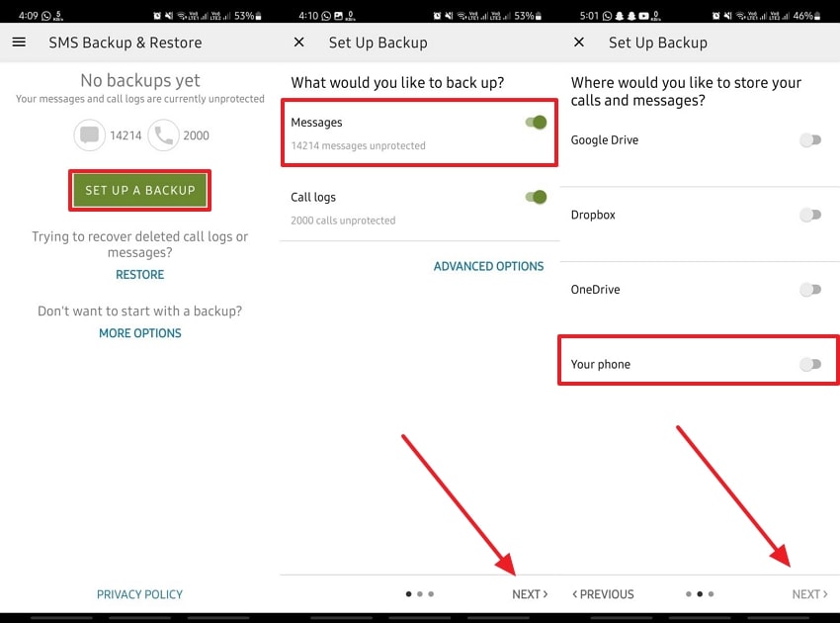Expand Advanced Options
Viewport: 840px width, 623px height.
pos(488,266)
